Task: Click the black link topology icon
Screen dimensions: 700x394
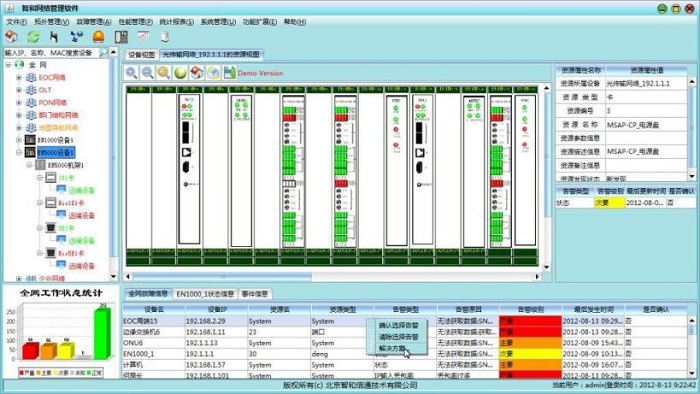Action: tap(54, 37)
